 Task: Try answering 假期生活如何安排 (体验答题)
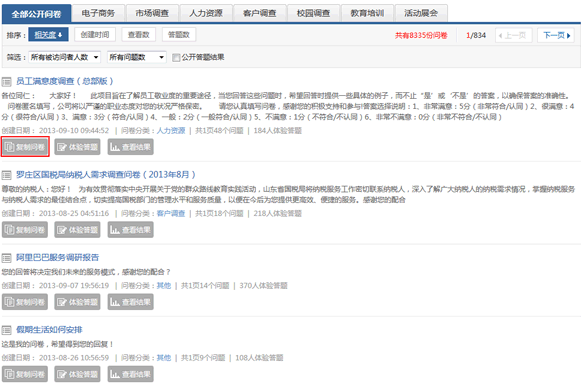click(x=77, y=374)
